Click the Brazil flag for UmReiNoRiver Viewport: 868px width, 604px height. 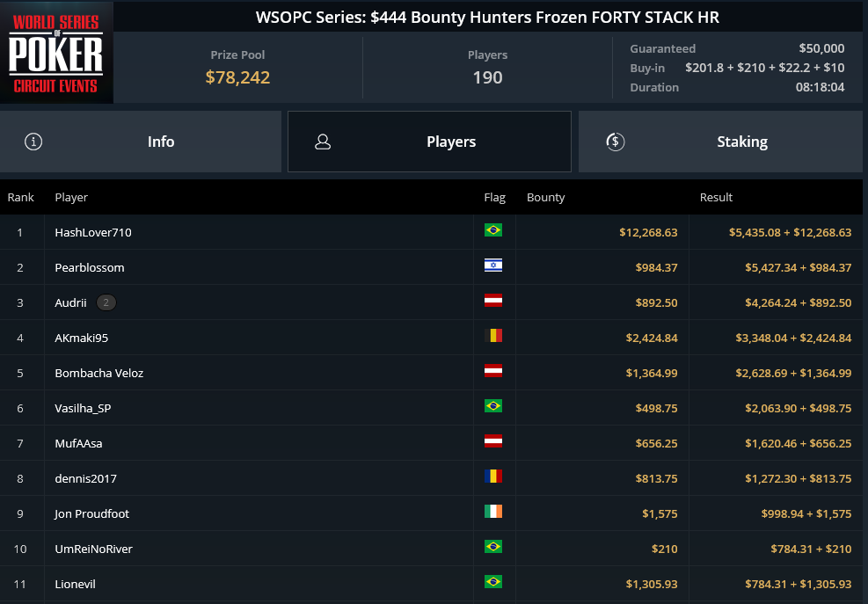point(493,547)
